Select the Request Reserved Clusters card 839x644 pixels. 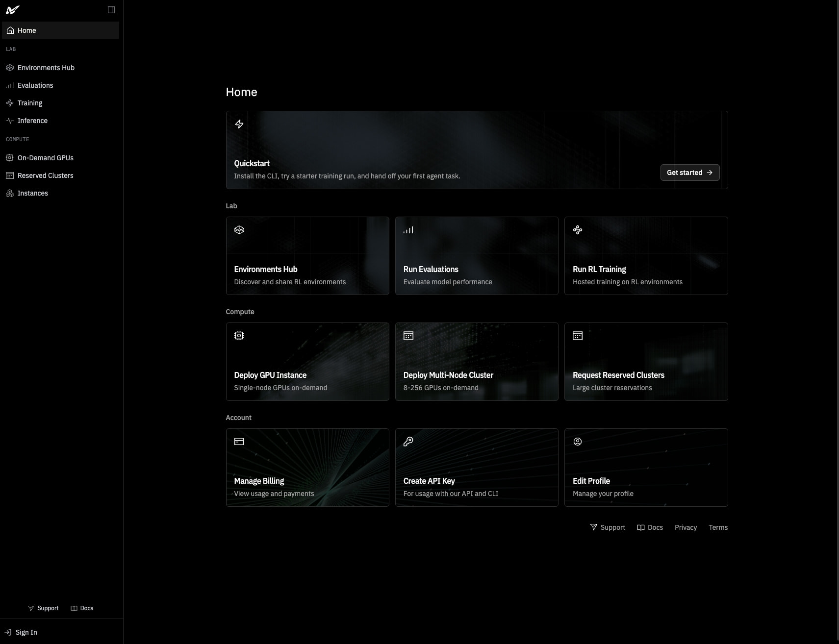(646, 362)
